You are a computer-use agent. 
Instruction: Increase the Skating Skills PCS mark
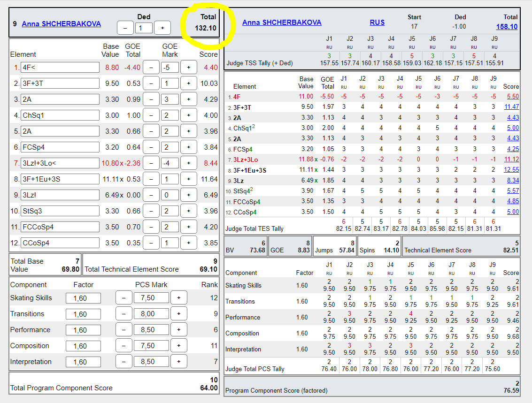click(x=178, y=298)
